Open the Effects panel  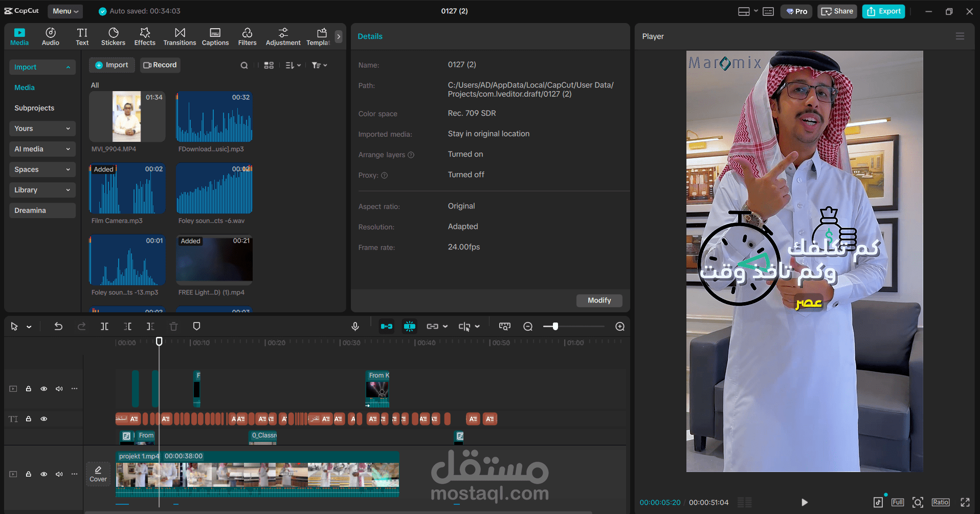[x=145, y=36]
